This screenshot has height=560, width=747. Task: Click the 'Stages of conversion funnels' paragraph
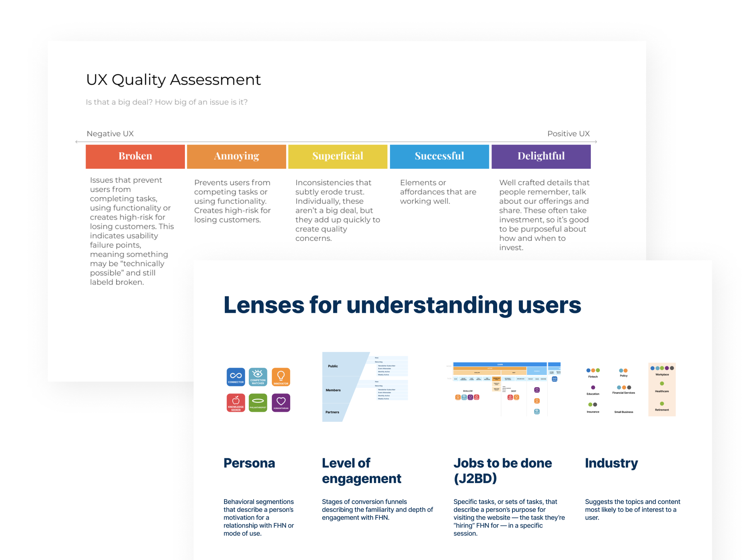377,510
